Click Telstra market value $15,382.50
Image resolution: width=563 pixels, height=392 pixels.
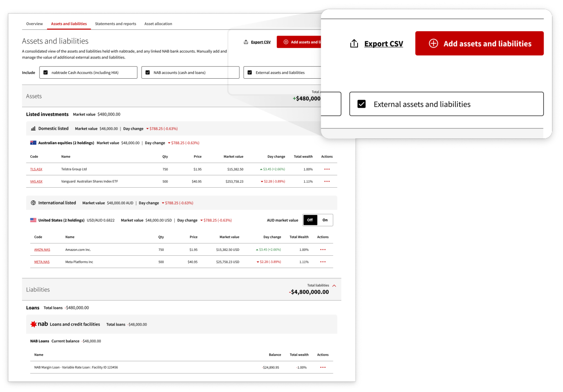[x=235, y=169]
